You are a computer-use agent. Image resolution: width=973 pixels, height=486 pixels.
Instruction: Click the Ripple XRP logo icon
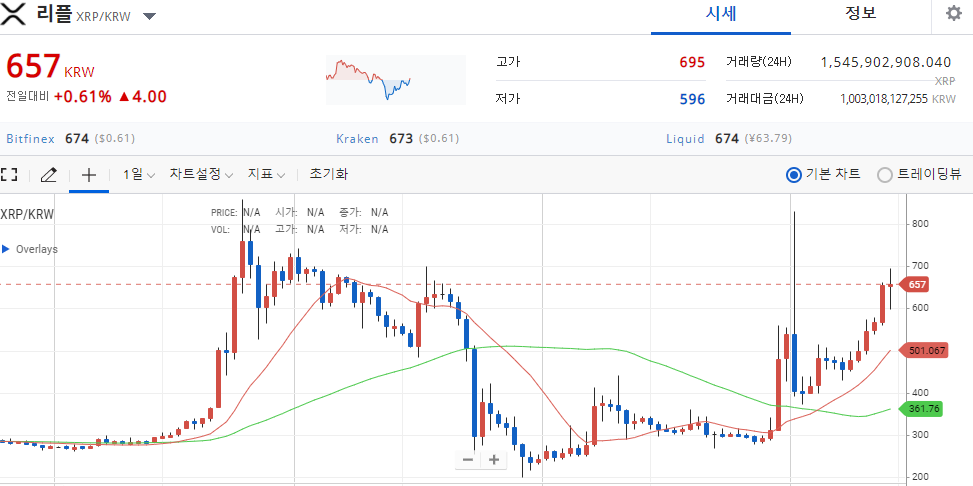pyautogui.click(x=13, y=14)
